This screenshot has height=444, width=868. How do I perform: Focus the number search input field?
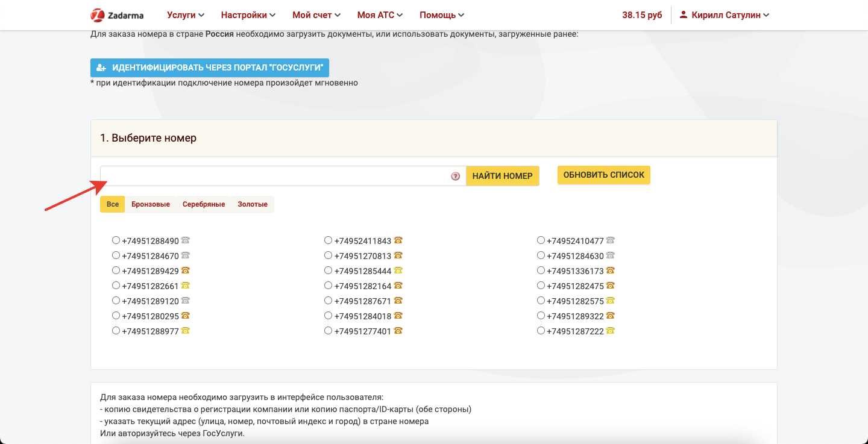pos(283,176)
